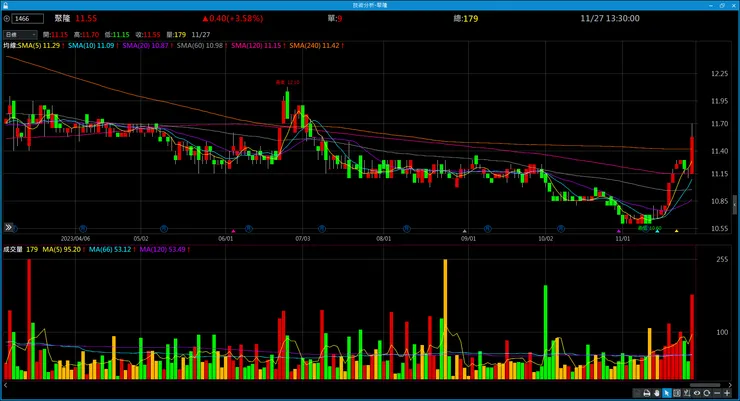Click the leftmost icon in the bottom toolbar

click(637, 393)
